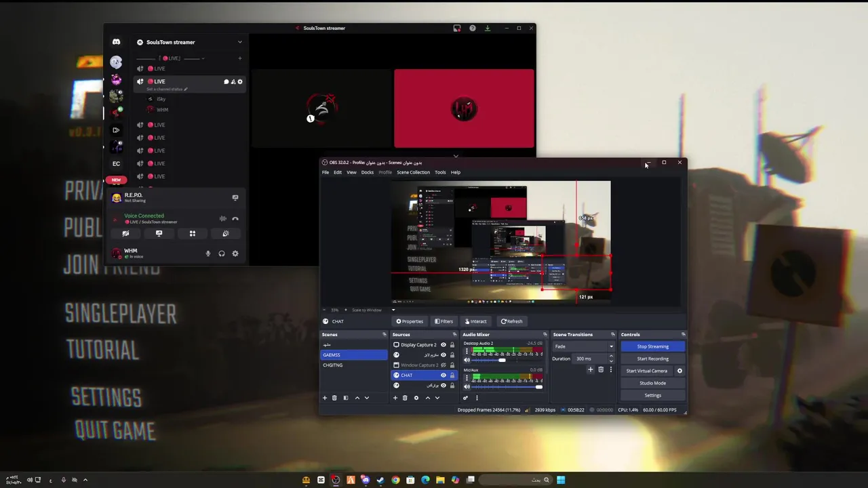Show Window Capture 2 source
Image resolution: width=868 pixels, height=488 pixels.
443,365
